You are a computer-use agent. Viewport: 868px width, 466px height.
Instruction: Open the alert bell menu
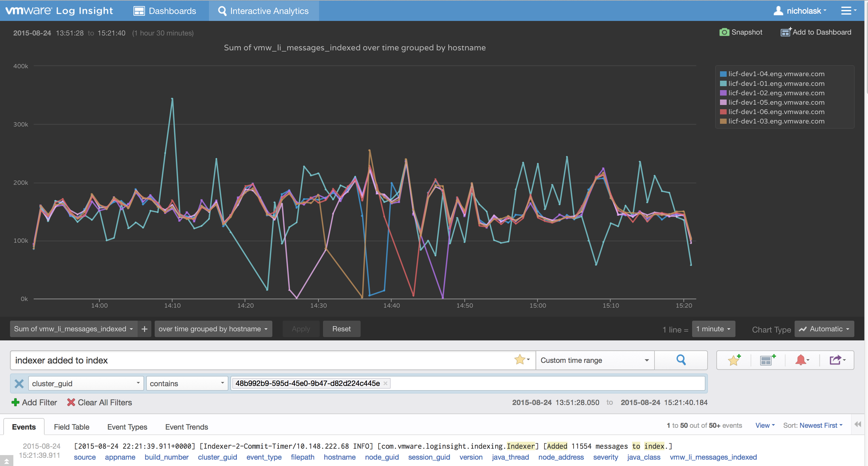click(802, 360)
